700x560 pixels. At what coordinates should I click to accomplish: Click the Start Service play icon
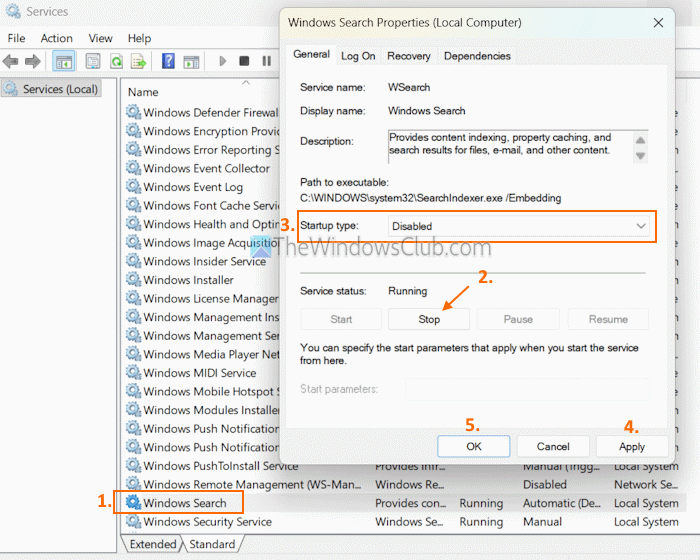pyautogui.click(x=222, y=61)
